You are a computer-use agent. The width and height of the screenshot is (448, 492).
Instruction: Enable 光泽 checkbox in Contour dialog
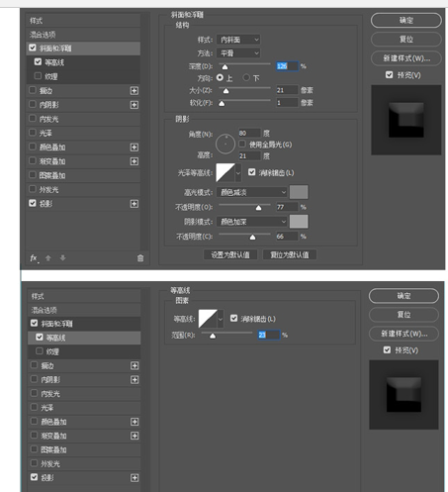coord(34,407)
